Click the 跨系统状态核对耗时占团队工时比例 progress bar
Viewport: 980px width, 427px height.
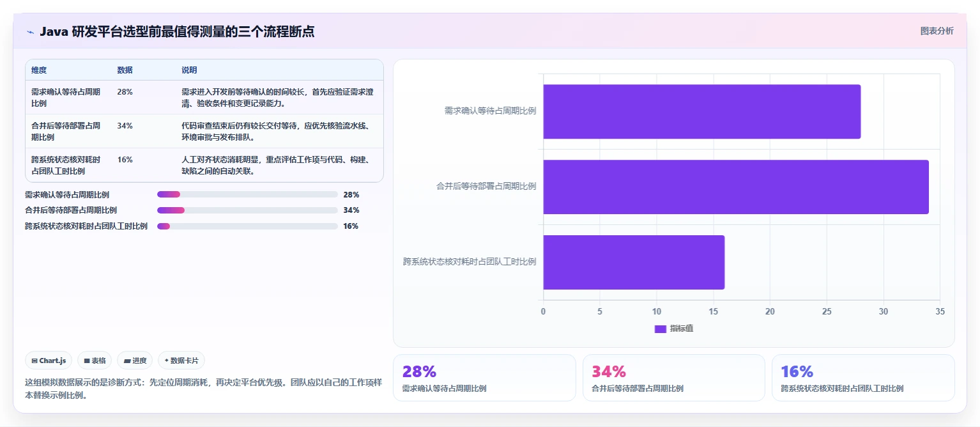click(247, 226)
